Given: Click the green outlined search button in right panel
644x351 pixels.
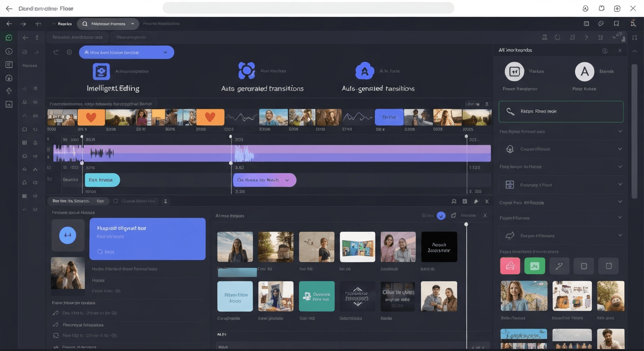Looking at the screenshot, I should click(x=561, y=111).
